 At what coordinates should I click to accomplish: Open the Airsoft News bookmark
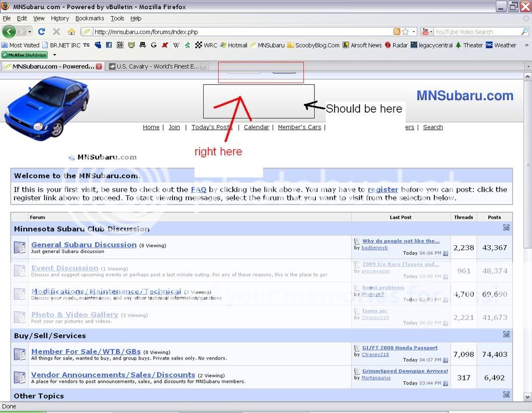click(362, 45)
